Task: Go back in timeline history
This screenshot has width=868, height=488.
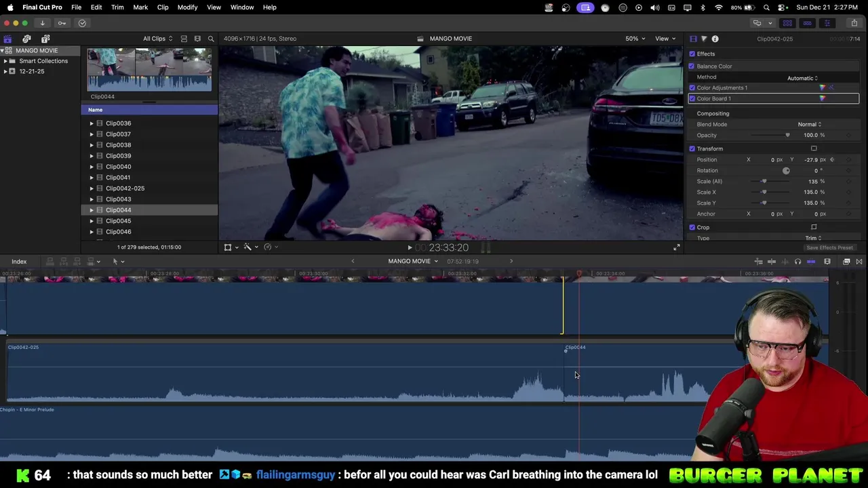Action: pos(353,262)
